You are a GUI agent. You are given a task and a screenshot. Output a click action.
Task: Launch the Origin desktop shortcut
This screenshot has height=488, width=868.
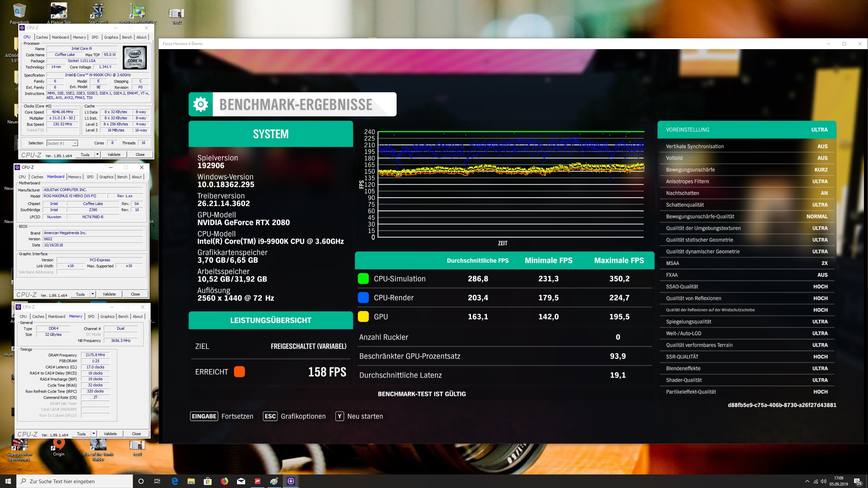(x=59, y=445)
